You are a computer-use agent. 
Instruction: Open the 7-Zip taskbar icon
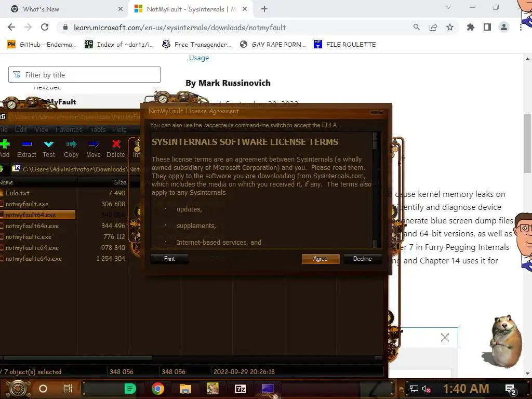point(240,389)
